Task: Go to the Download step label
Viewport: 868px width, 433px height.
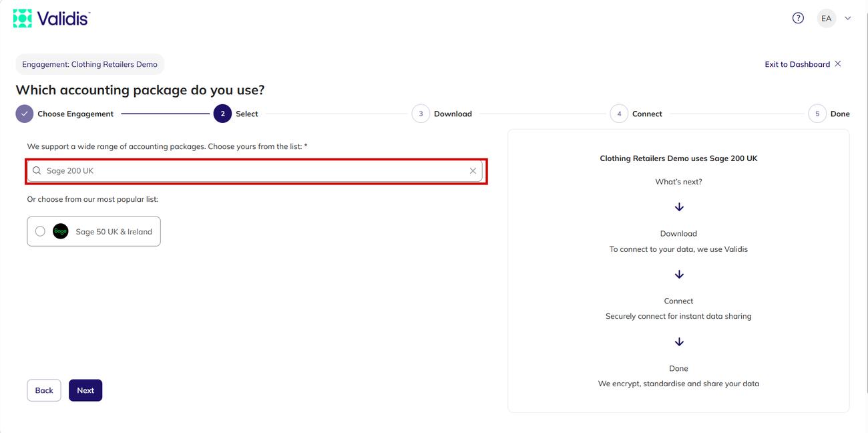Action: click(453, 114)
